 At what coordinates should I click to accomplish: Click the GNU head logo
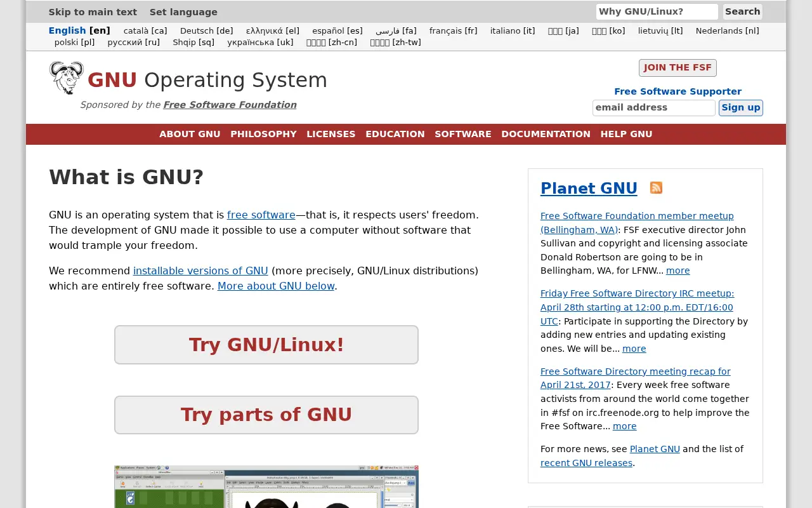(67, 78)
